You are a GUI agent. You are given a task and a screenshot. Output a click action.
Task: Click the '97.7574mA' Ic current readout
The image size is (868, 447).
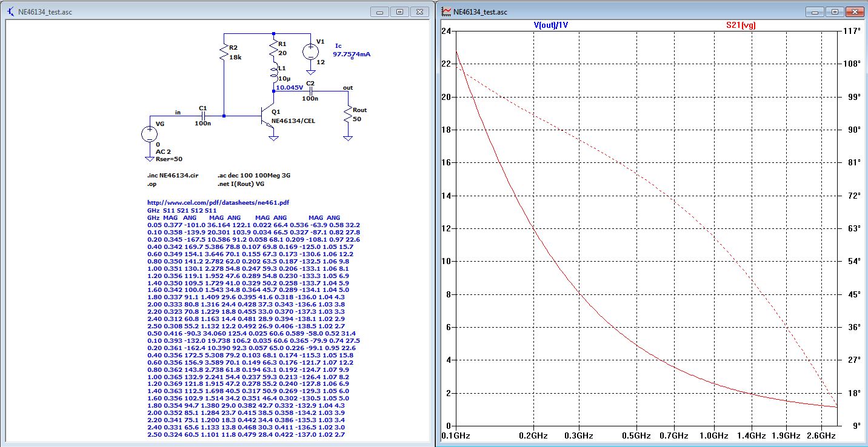(352, 54)
